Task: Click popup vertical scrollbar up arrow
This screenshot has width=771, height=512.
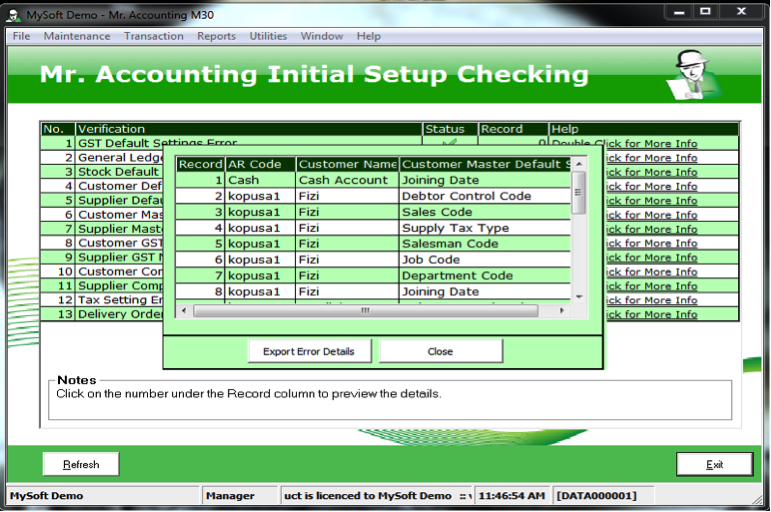Action: pos(579,164)
